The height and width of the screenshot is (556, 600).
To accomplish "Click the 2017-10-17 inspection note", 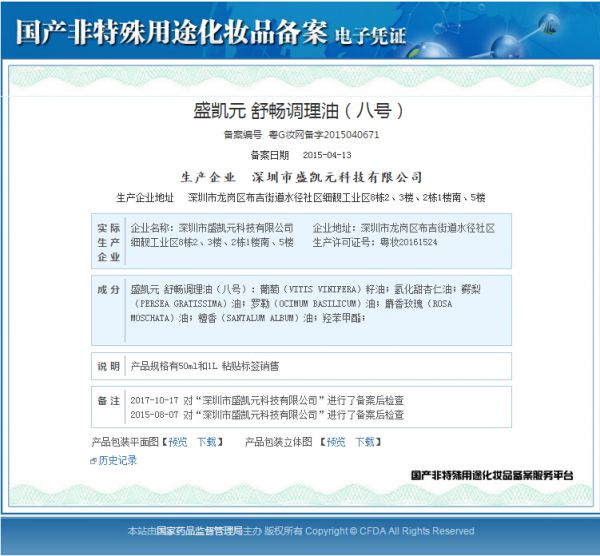I will [x=267, y=400].
